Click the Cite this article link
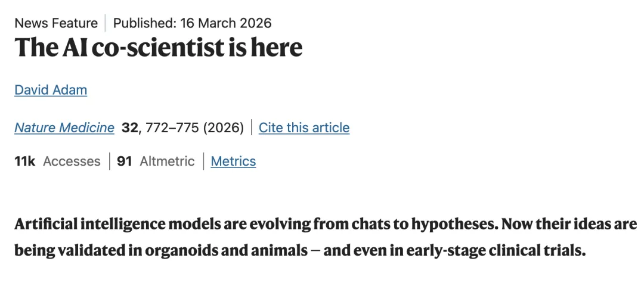644x283 pixels. coord(304,127)
